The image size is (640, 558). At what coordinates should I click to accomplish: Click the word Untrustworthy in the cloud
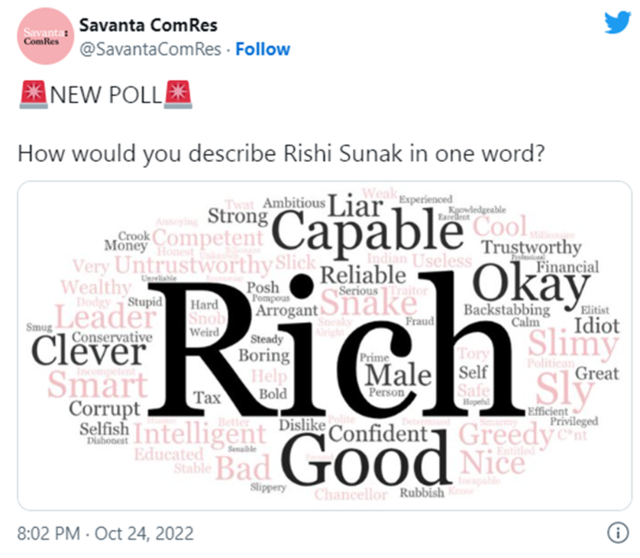tap(193, 267)
